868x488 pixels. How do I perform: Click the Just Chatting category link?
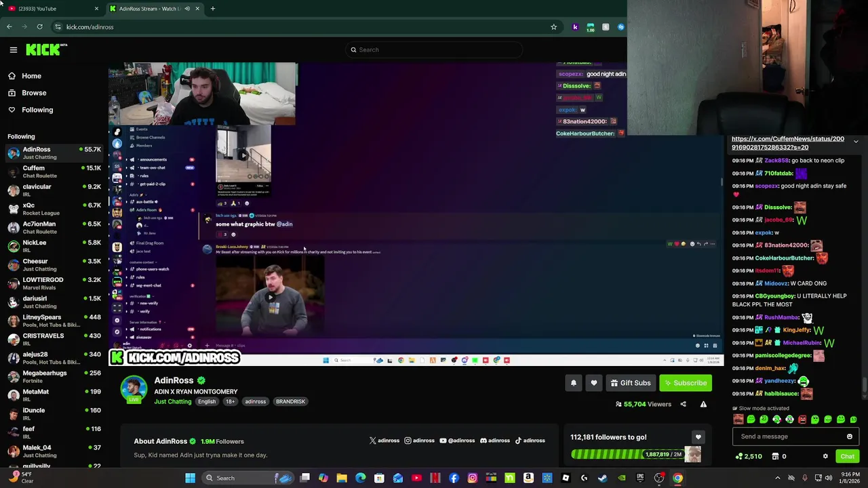pos(173,401)
